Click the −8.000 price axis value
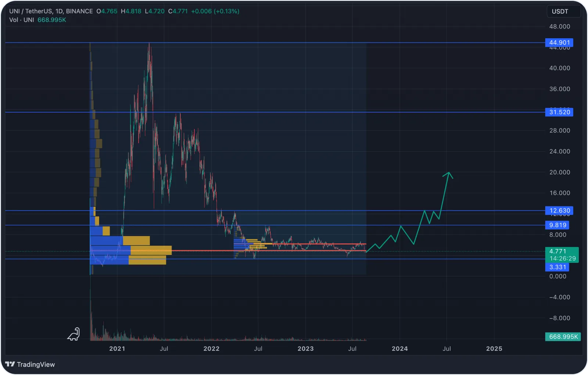This screenshot has width=588, height=375. (560, 318)
